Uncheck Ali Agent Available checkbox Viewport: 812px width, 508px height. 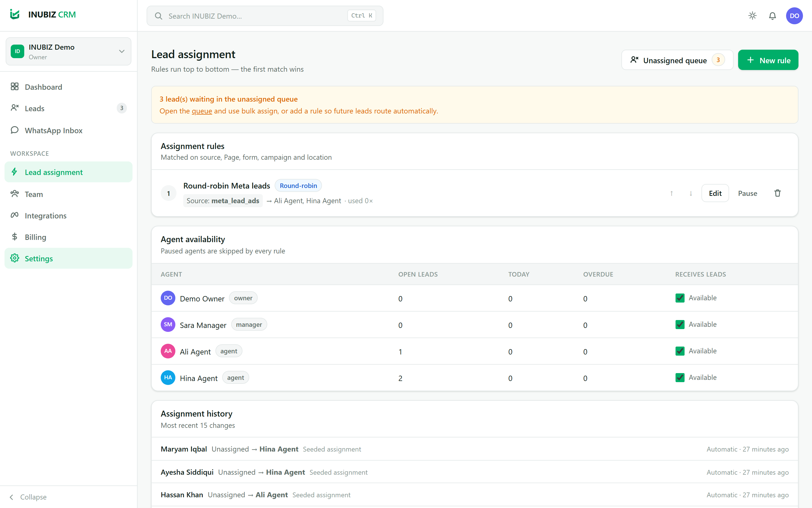(x=680, y=351)
